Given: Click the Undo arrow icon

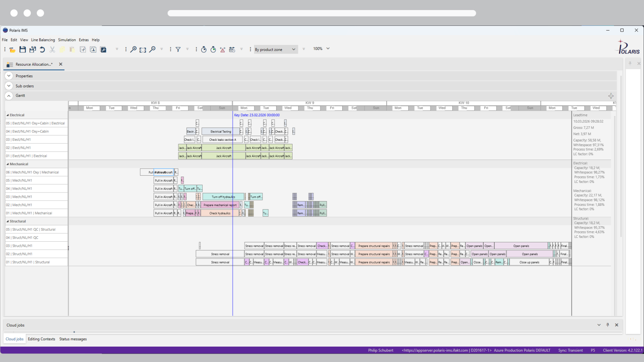Looking at the screenshot, I should pos(42,50).
